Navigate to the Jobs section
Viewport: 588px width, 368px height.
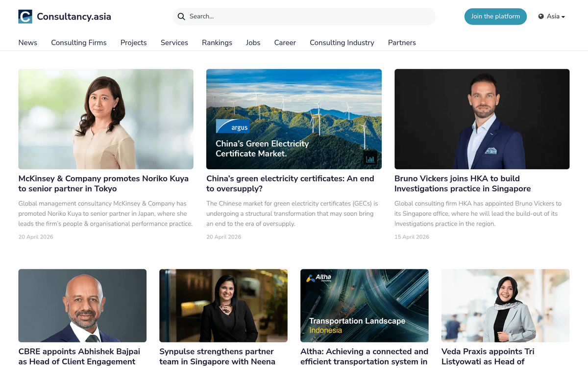[x=253, y=43]
